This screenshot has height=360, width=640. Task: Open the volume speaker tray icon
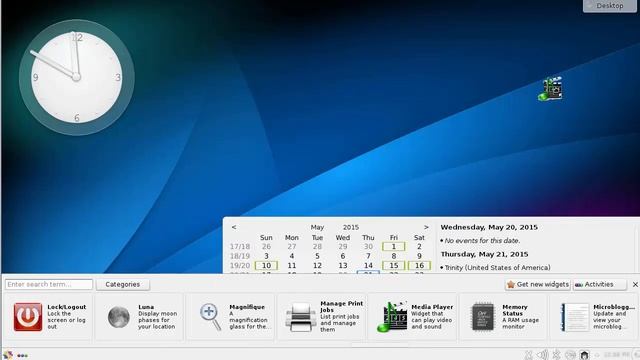tap(542, 355)
